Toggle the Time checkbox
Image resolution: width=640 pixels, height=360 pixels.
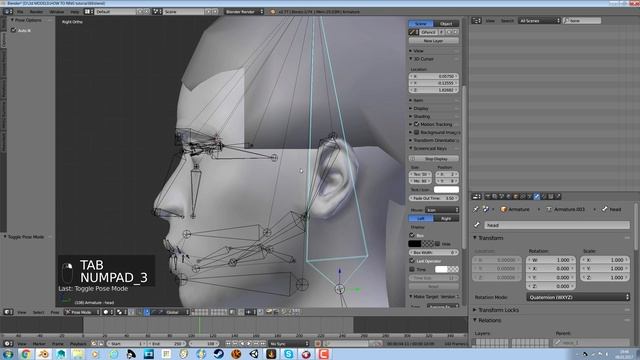[x=412, y=269]
